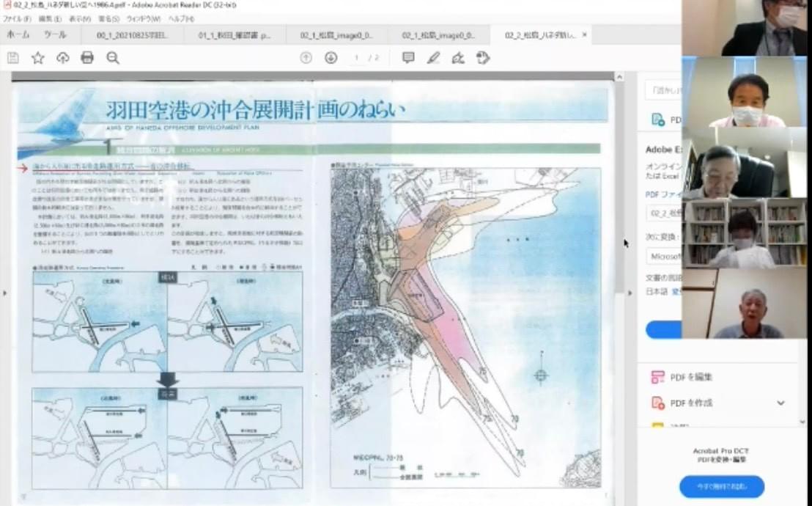This screenshot has width=812, height=506.
Task: Click the Save file icon
Action: tap(13, 58)
